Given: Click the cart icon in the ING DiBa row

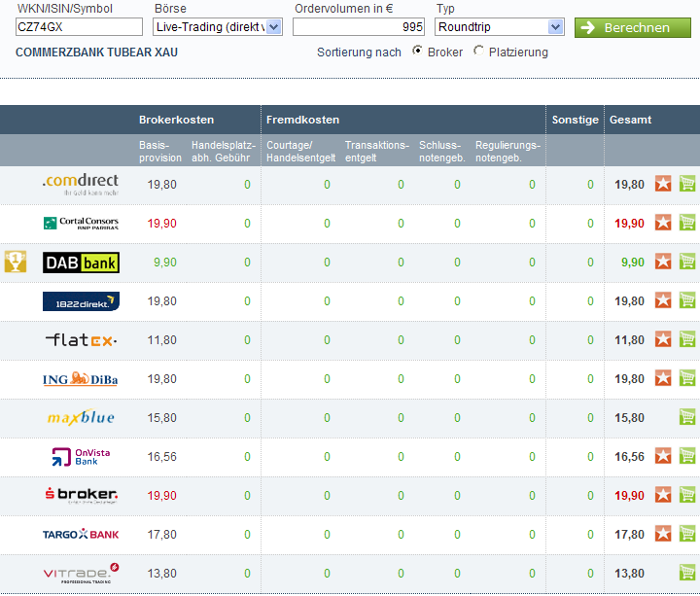Looking at the screenshot, I should [x=687, y=377].
